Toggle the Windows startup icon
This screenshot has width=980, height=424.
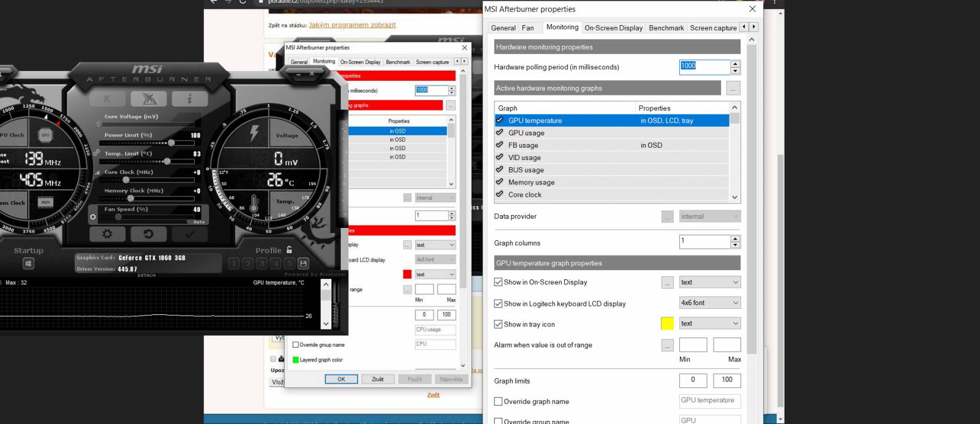pos(28,263)
